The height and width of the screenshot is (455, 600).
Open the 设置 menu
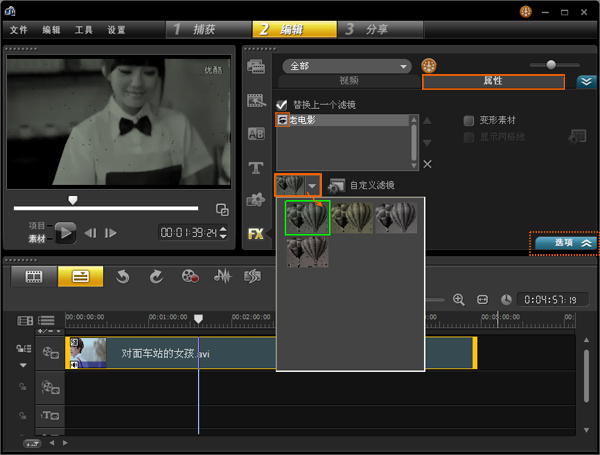point(116,30)
